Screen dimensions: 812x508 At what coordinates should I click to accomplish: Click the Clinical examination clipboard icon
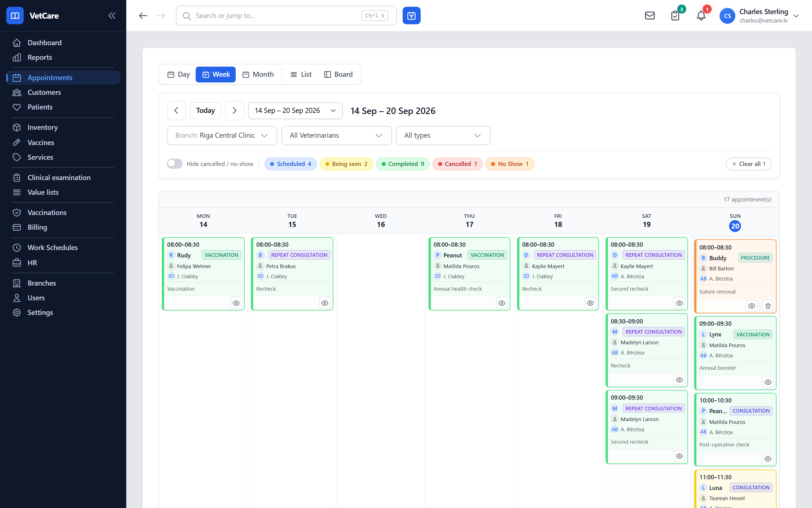coord(16,178)
